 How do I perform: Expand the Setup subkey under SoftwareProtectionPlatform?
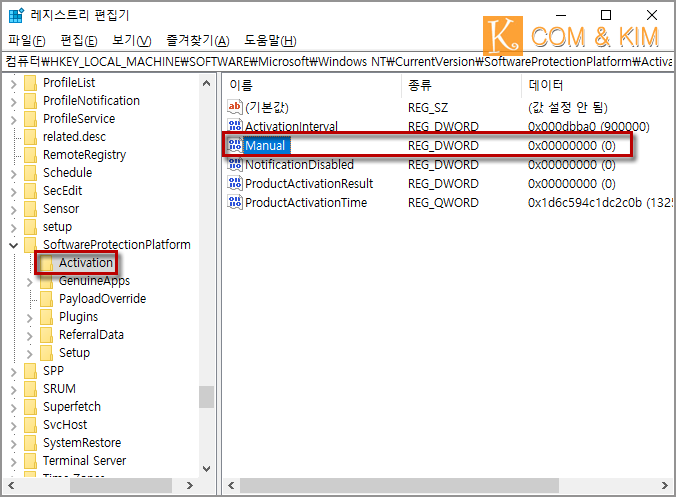coord(29,354)
